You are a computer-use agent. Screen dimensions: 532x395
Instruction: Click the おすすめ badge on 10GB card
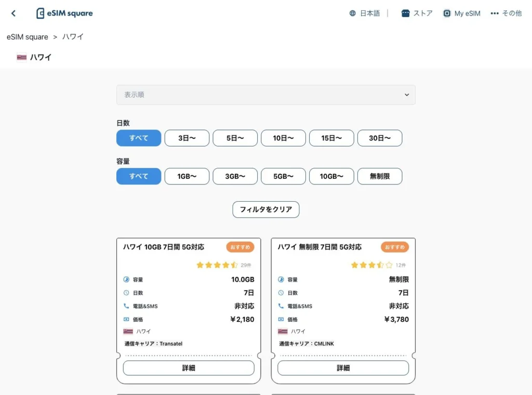tap(240, 247)
